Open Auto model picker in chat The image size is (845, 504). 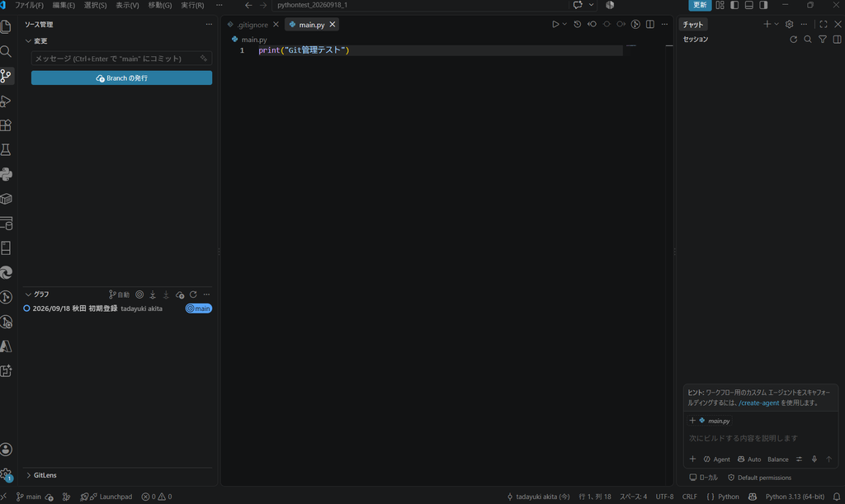[749, 459]
